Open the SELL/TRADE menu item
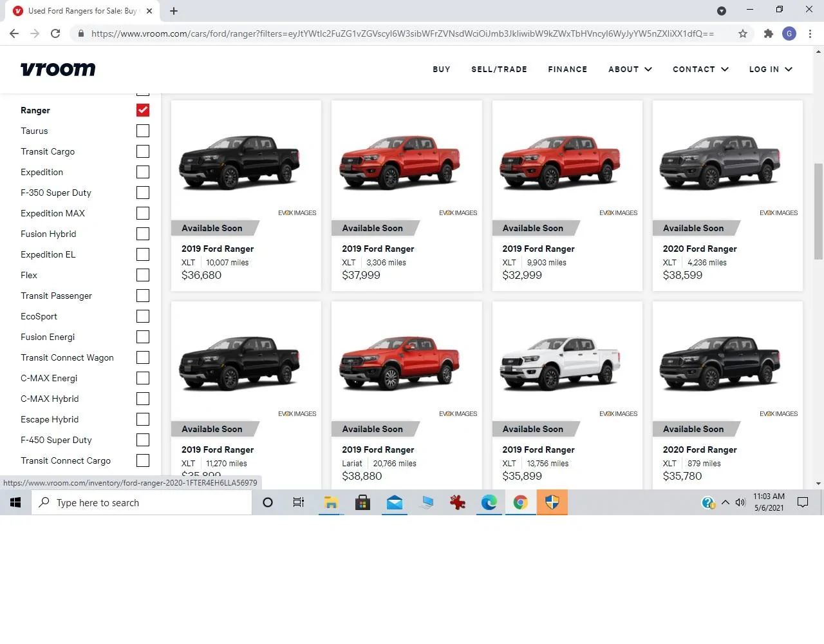The height and width of the screenshot is (644, 824). (x=499, y=69)
